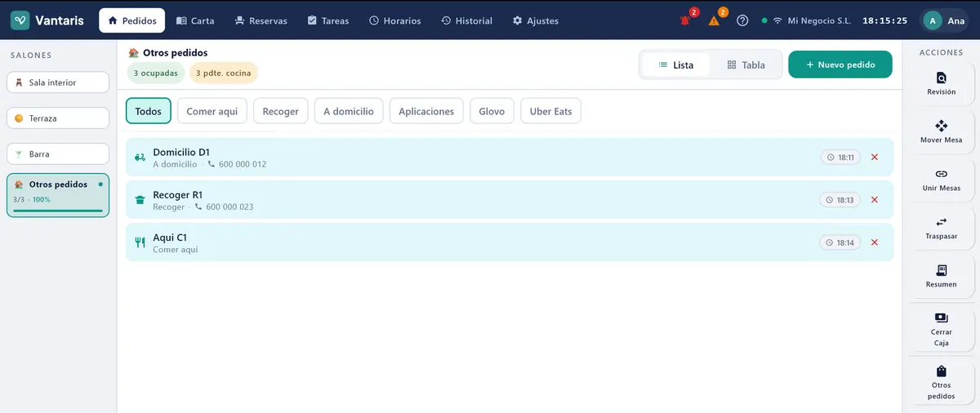Click the 3 pdte. cocina badge
Viewport: 980px width, 413px height.
pos(223,73)
